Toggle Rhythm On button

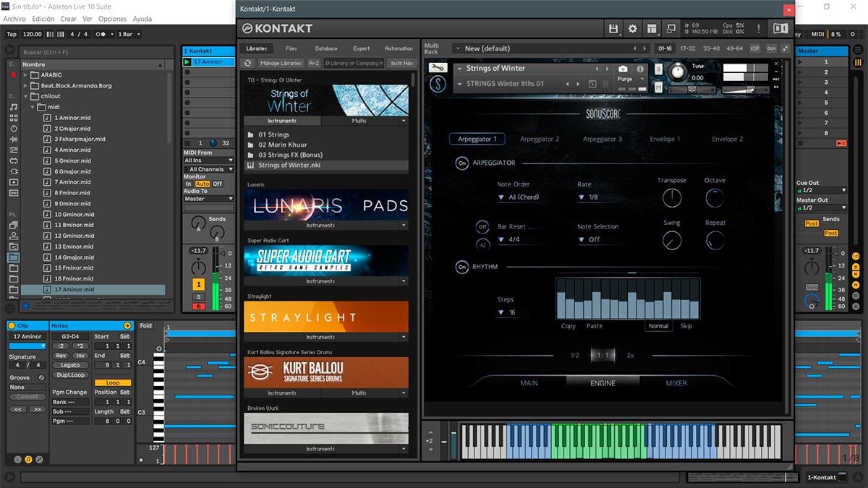pos(461,267)
